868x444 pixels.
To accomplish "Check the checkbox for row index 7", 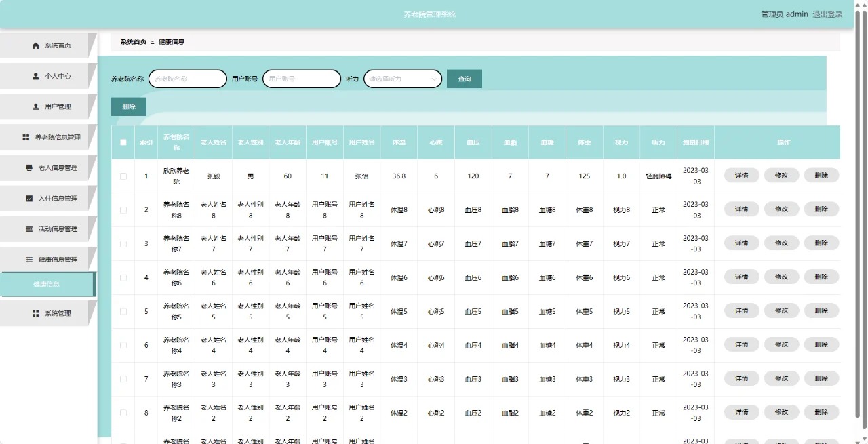I will pos(123,379).
